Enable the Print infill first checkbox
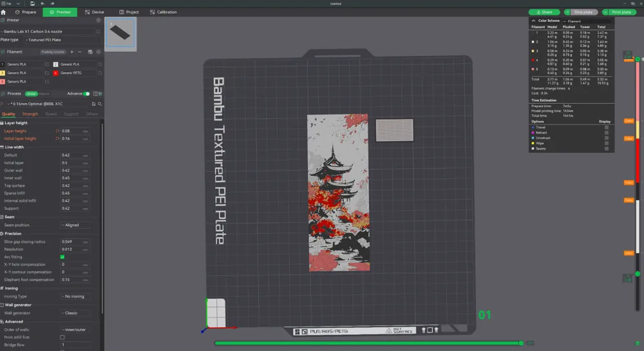Viewport: 644px width, 351px height. 62,337
